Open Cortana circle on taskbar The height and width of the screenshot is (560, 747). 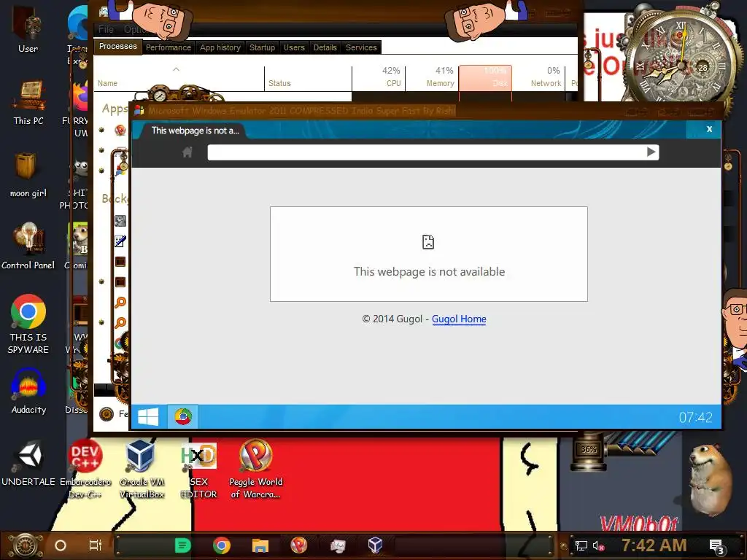tap(61, 545)
